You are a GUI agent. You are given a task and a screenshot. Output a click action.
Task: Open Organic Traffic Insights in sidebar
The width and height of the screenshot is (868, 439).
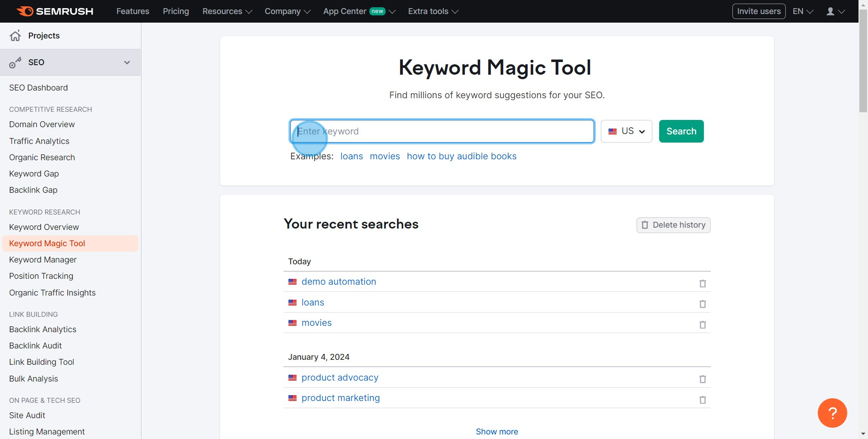(52, 293)
